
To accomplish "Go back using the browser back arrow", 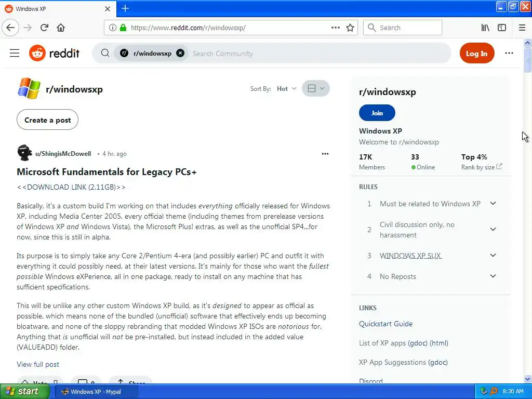I will (x=10, y=28).
